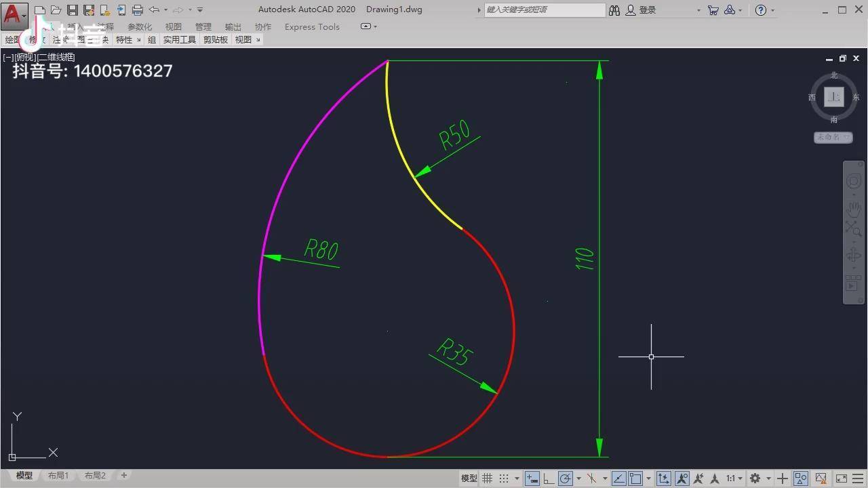Expand the Quick Access toolbar customize dropdown
868x488 pixels.
click(x=200, y=10)
